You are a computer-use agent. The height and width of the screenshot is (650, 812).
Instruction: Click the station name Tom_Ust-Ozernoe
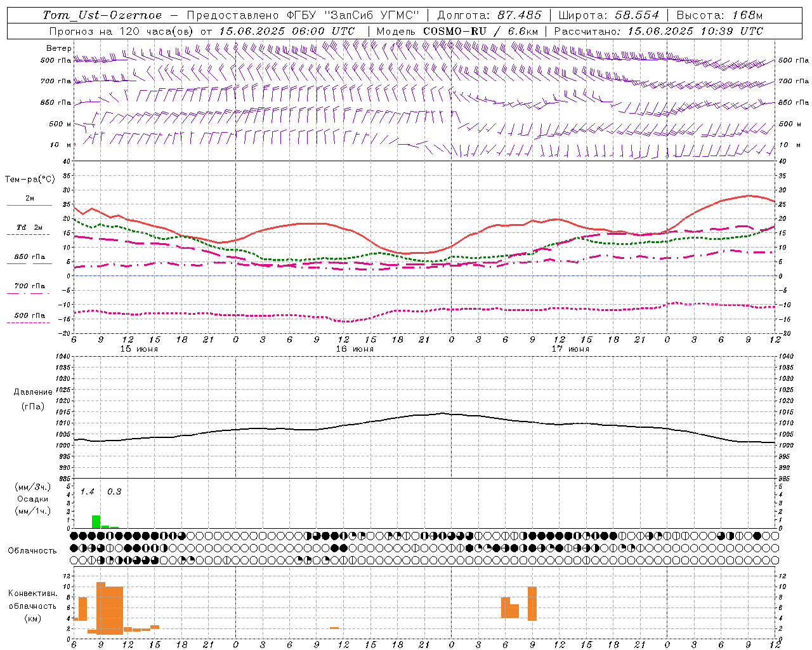coord(102,15)
